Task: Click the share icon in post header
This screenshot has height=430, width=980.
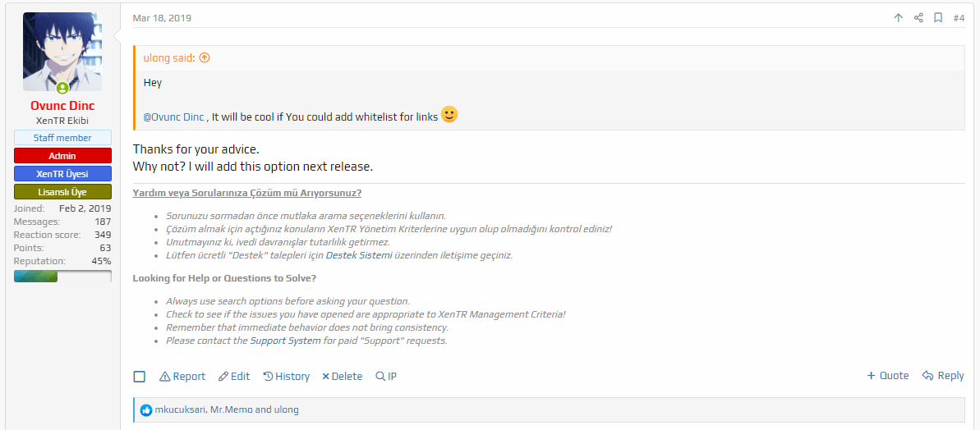Action: tap(918, 18)
